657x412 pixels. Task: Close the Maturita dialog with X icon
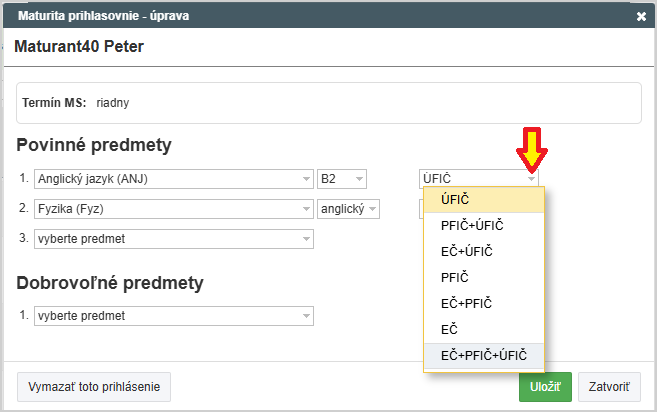pyautogui.click(x=641, y=17)
